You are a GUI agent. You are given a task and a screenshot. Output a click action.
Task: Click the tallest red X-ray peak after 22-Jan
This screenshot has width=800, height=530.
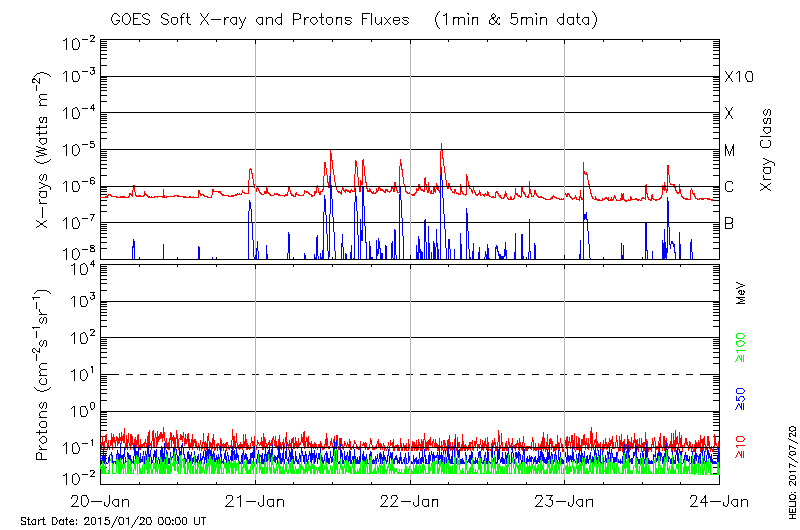click(x=441, y=145)
